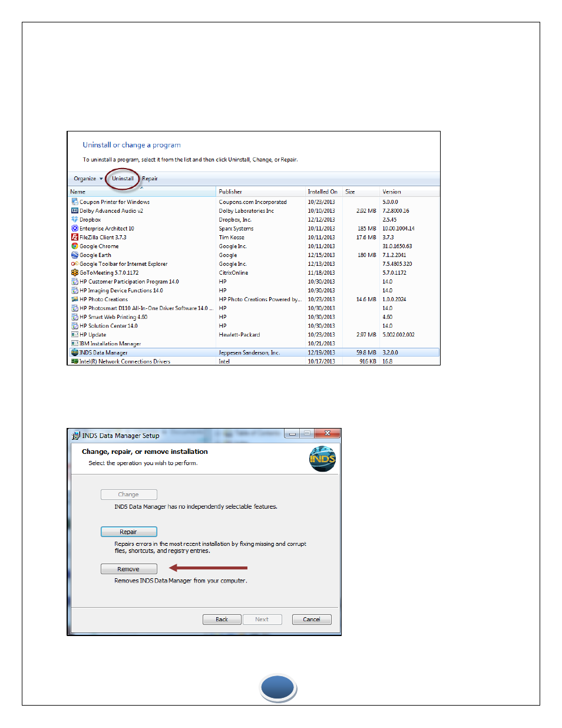The image size is (562, 728).
Task: Click publisher Jeppesen Sanderson, Inc.
Action: pos(249,353)
